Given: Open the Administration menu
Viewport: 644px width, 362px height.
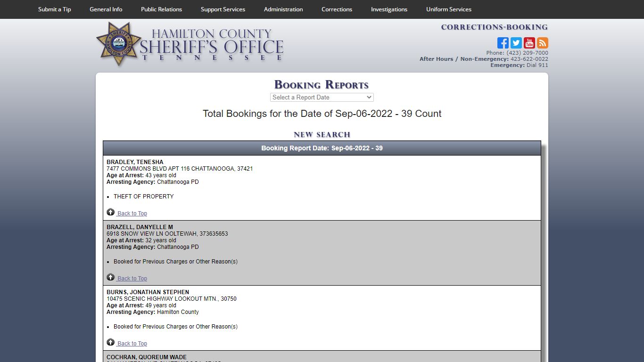Looking at the screenshot, I should (x=283, y=9).
